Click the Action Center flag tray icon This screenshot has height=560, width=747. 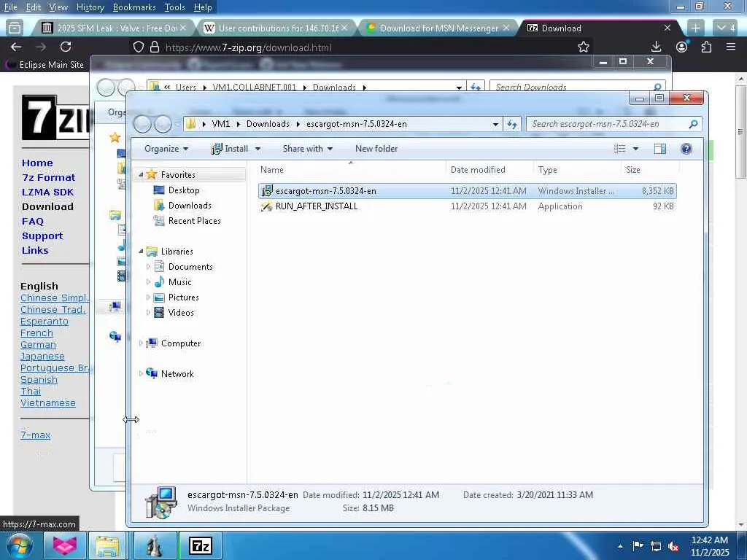[638, 545]
